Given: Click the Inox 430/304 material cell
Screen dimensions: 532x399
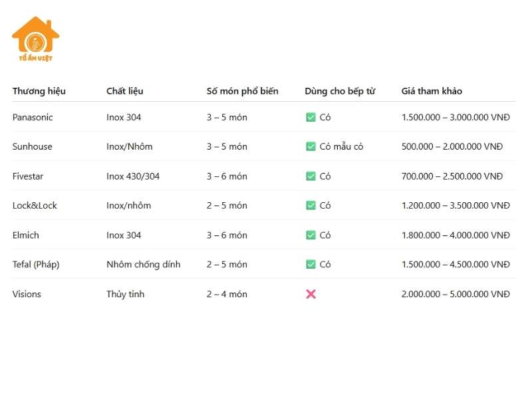Looking at the screenshot, I should pos(133,176).
